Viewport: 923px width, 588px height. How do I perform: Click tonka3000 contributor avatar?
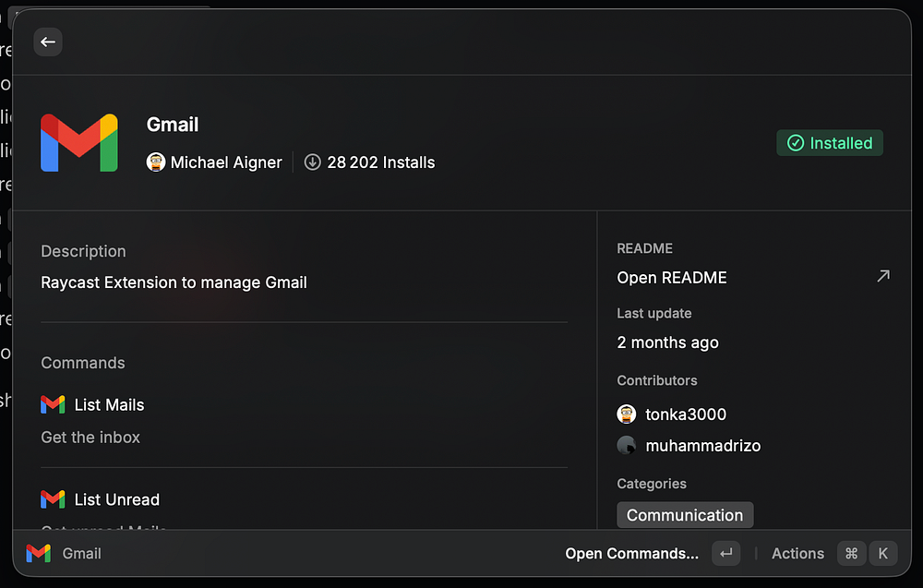pos(627,414)
